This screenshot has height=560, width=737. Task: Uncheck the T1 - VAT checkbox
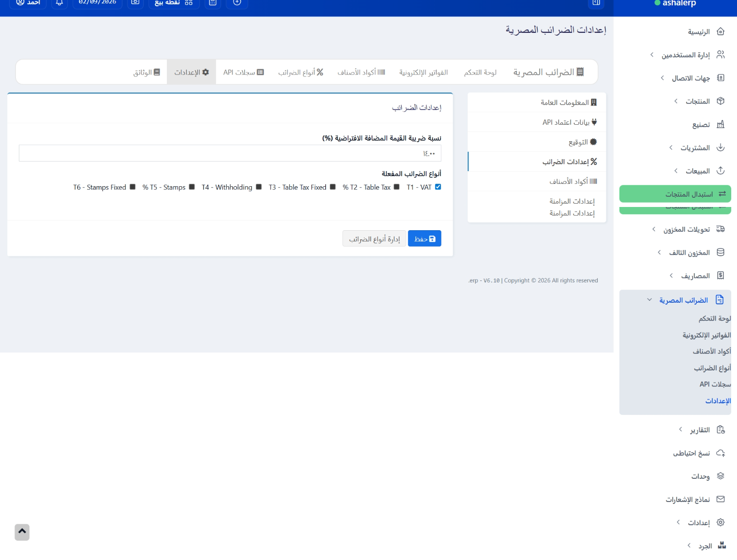(438, 187)
